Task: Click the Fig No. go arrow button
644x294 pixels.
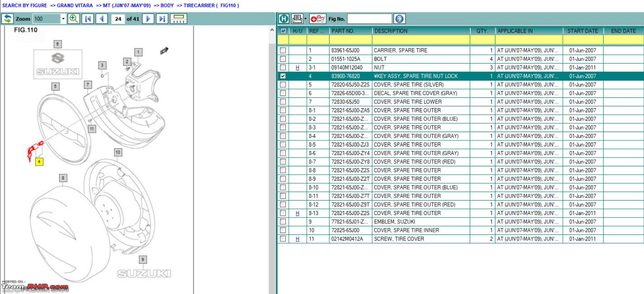Action: coord(400,19)
